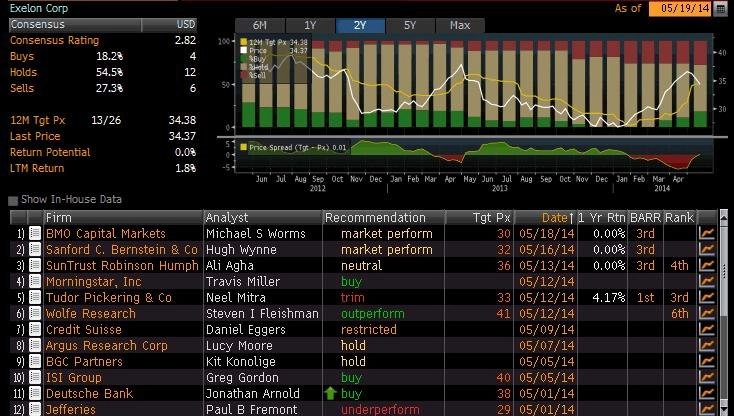Click the As of date field 05/19/14
The width and height of the screenshot is (734, 416).
680,9
